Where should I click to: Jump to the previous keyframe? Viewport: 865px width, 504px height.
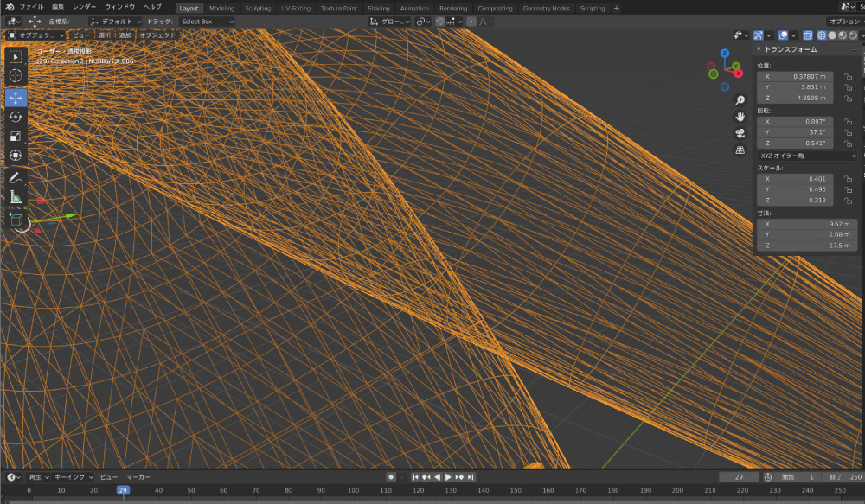click(x=426, y=477)
